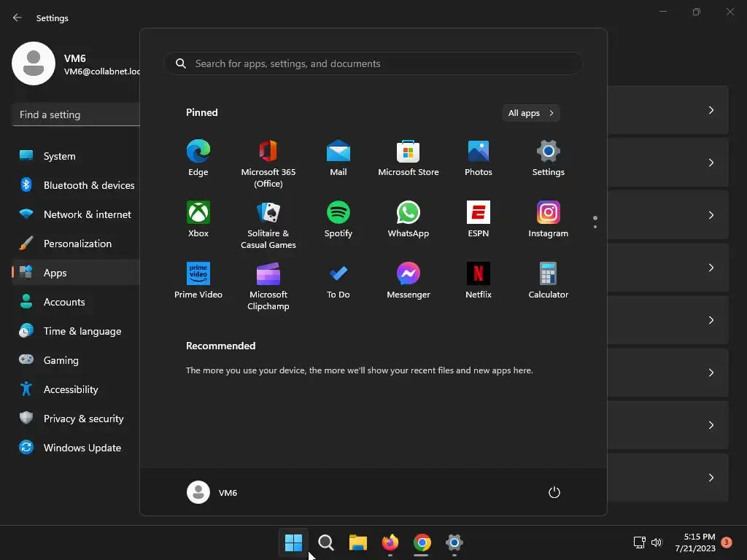
Task: Open the notification badge showing 3
Action: click(x=727, y=542)
